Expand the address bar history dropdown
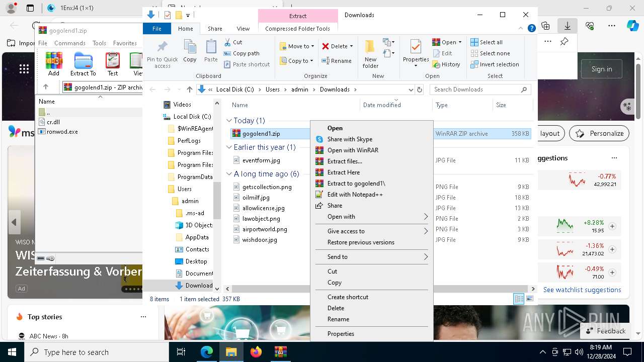 pyautogui.click(x=411, y=89)
